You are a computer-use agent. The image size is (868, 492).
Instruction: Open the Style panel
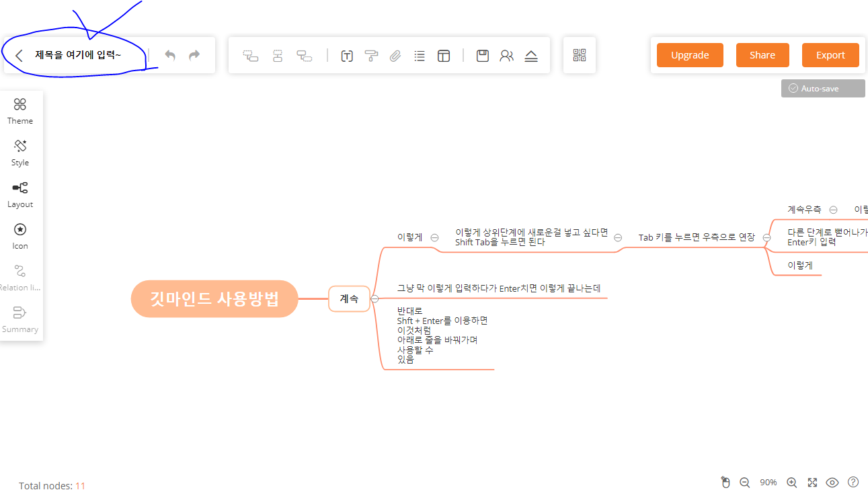[x=20, y=153]
